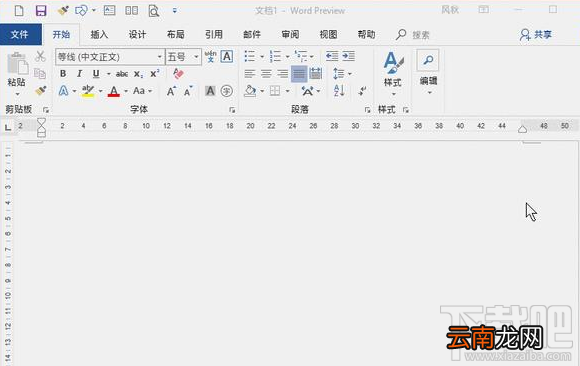This screenshot has width=580, height=366.
Task: Click tab selector L at ruler corner
Action: (x=7, y=127)
